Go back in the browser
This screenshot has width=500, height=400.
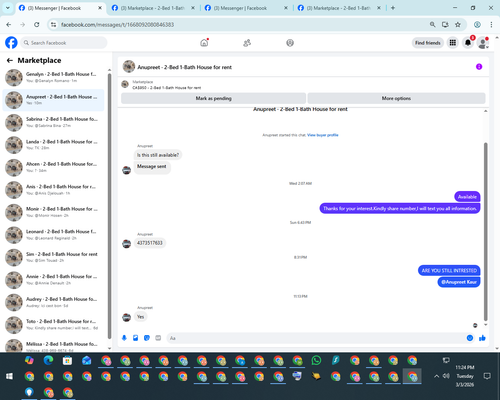coord(9,24)
